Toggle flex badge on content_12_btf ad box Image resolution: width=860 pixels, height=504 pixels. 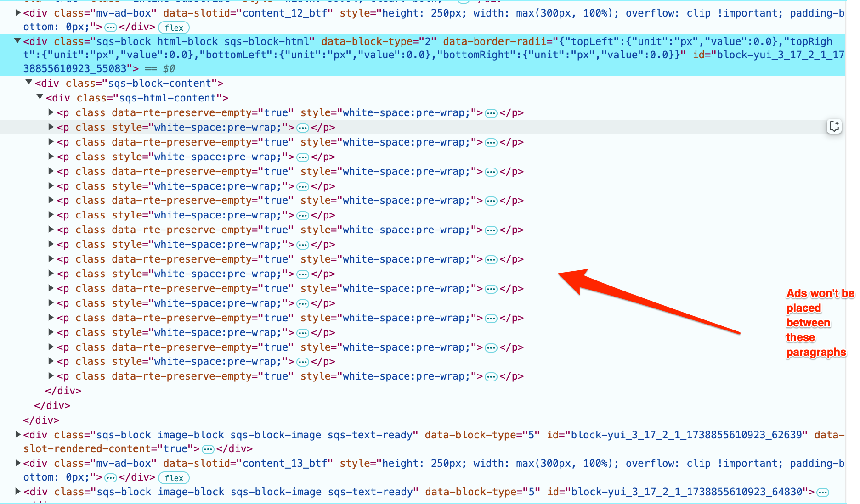point(174,28)
